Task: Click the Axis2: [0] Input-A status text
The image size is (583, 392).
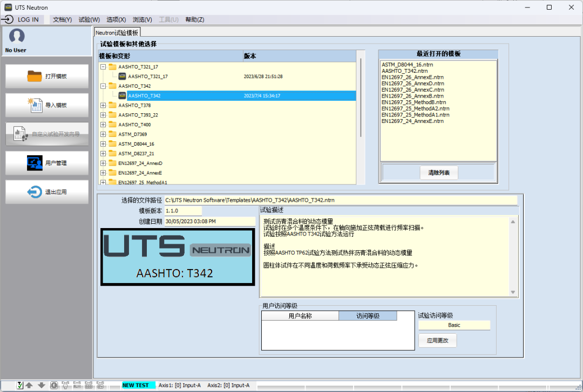Action: tap(228, 386)
